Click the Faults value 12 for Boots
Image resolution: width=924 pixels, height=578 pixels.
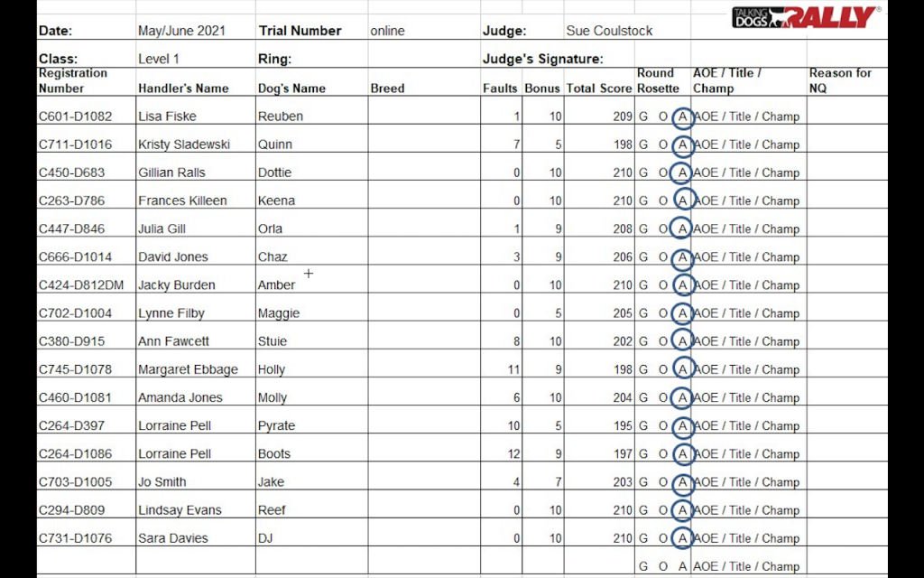[513, 454]
